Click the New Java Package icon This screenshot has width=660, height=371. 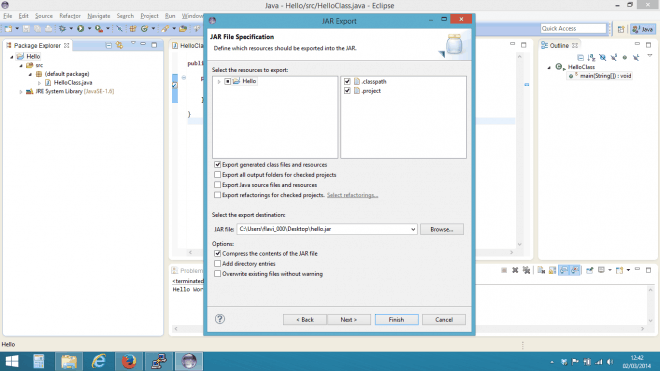point(133,29)
